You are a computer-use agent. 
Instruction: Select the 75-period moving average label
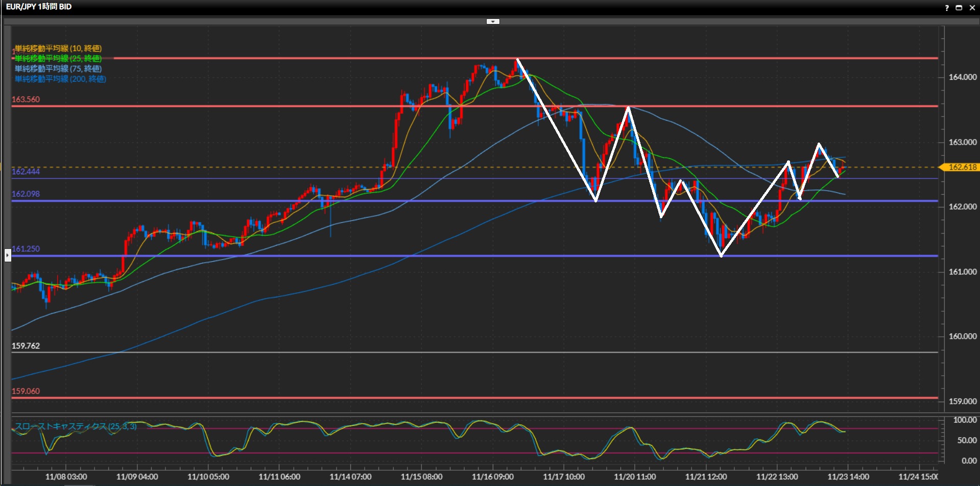tap(58, 69)
